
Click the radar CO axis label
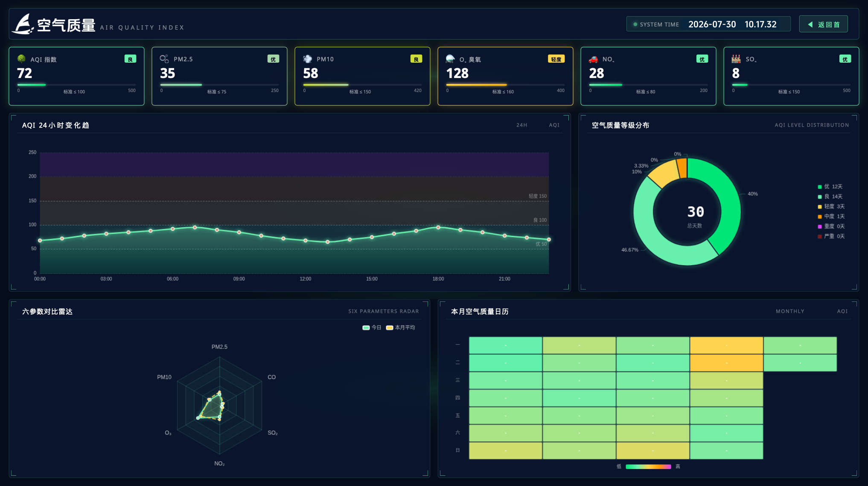(x=271, y=377)
